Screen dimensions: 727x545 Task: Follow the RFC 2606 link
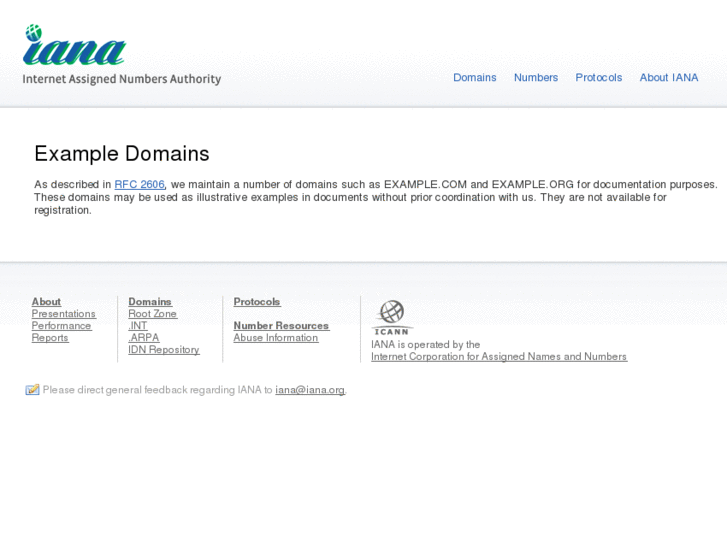tap(140, 185)
